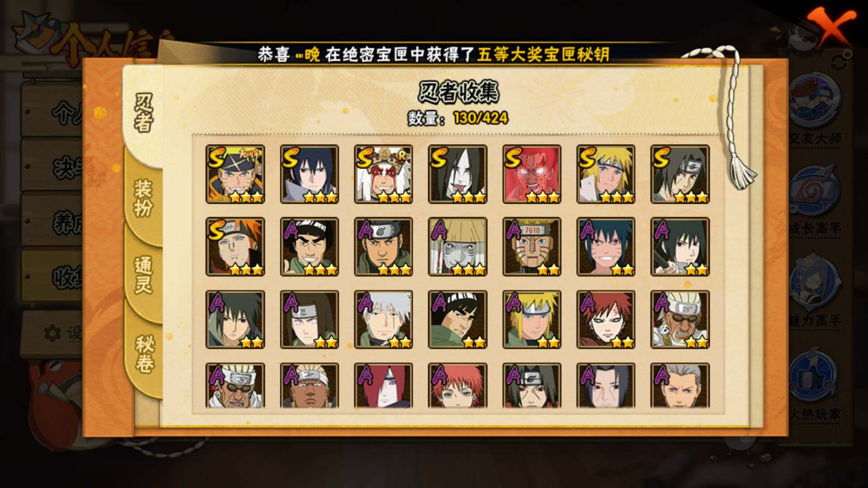
Task: Choose S-rank Jiraiya sage portrait
Action: (383, 174)
